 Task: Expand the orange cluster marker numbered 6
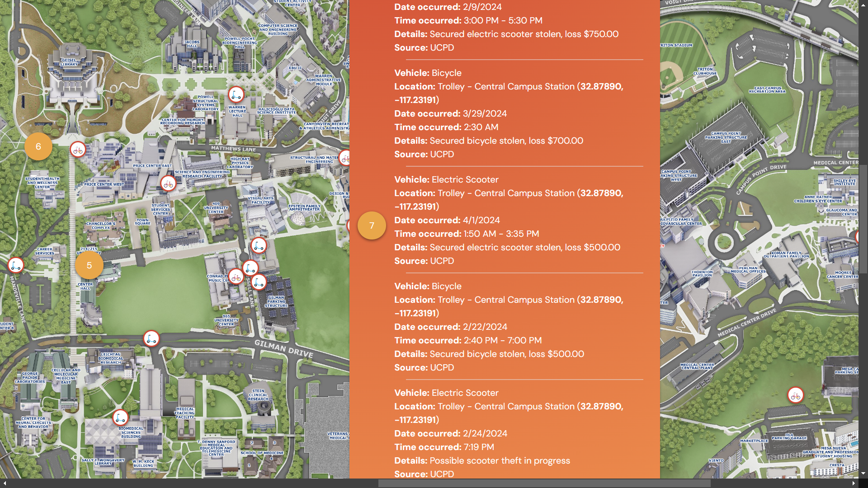38,146
